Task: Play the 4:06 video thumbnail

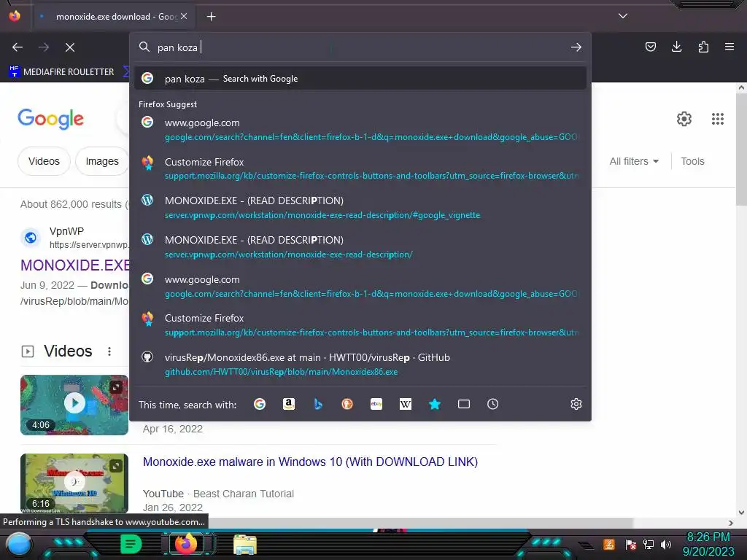Action: tap(74, 405)
